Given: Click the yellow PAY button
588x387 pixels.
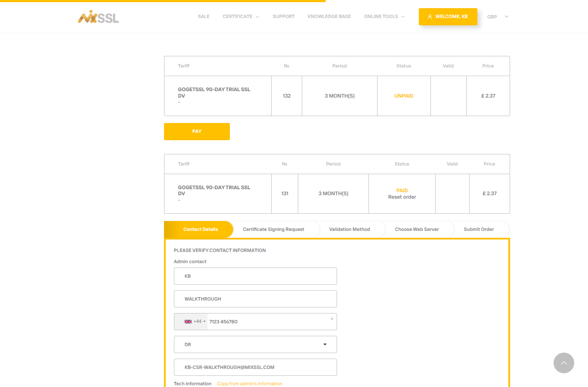Looking at the screenshot, I should point(197,132).
